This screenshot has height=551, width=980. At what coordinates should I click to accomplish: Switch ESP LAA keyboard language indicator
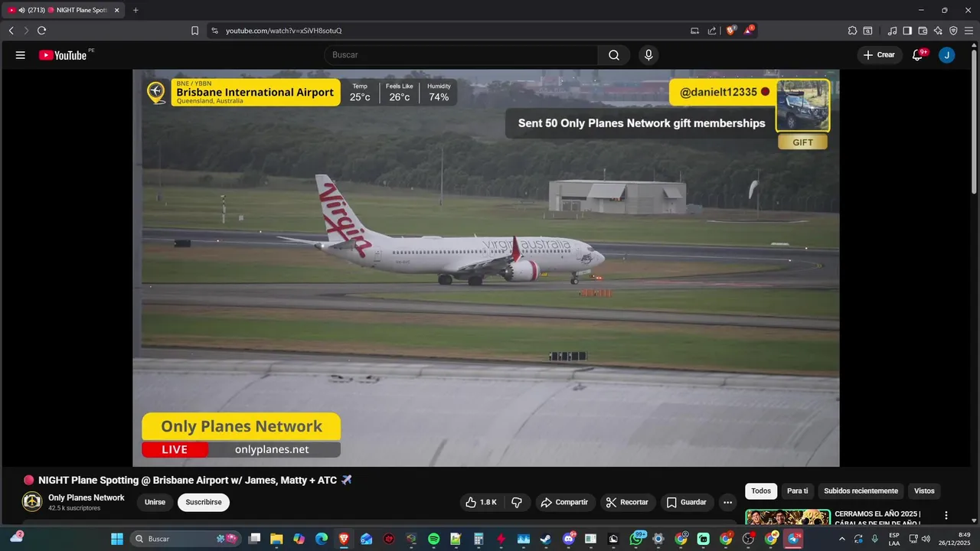coord(894,539)
